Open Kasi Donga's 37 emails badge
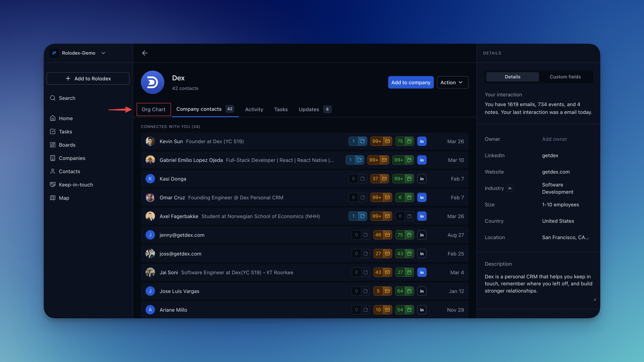The image size is (644, 362). tap(380, 179)
